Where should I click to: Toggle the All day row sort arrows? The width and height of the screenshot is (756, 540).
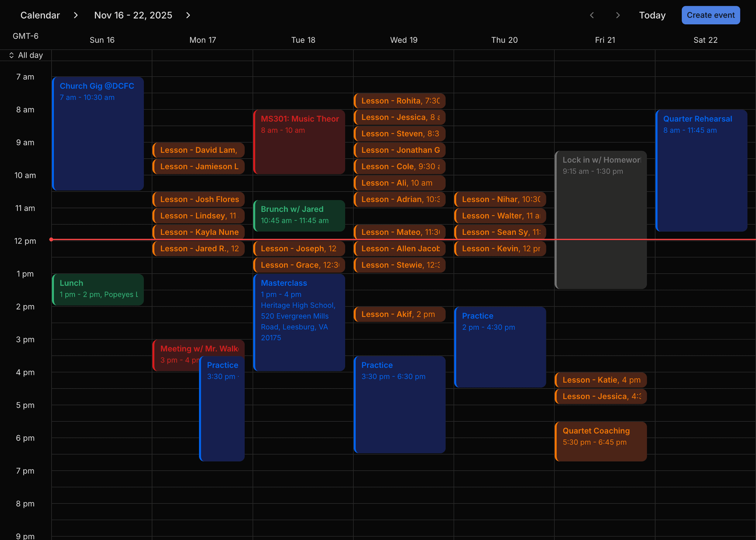click(x=11, y=55)
